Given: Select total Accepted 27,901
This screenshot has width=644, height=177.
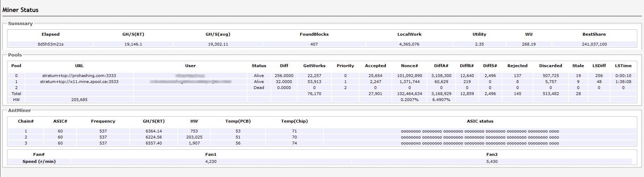Looking at the screenshot, I should tap(375, 94).
